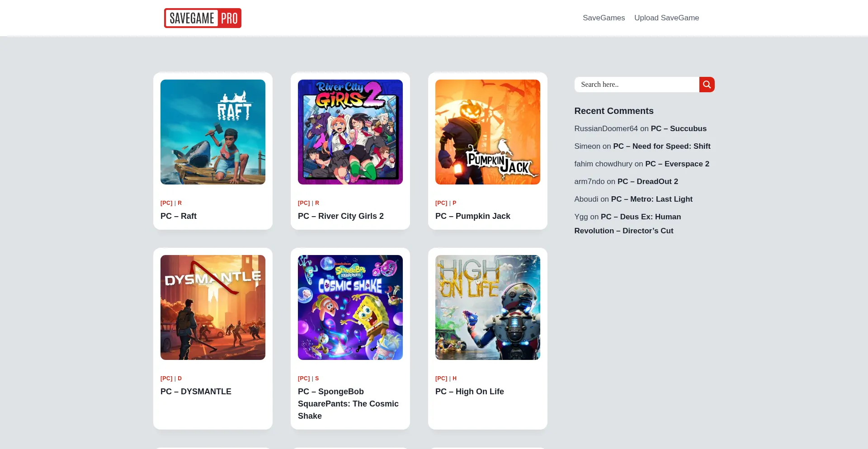Select the [PC] category tag above Raft
This screenshot has height=449, width=868.
tap(166, 203)
